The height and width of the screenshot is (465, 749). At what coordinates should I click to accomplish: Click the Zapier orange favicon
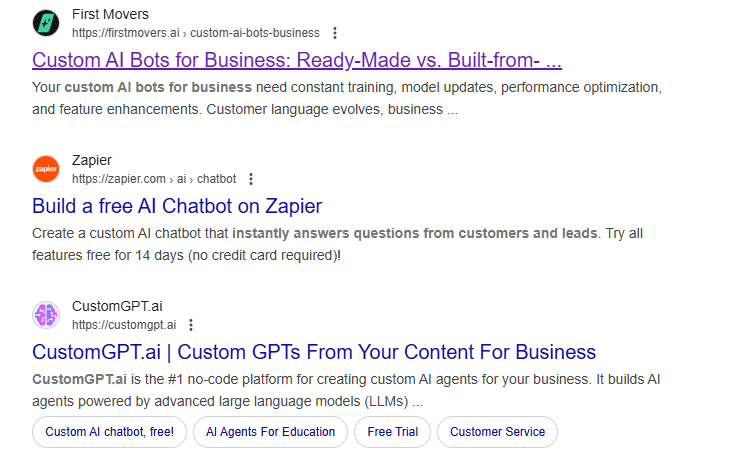[x=46, y=169]
